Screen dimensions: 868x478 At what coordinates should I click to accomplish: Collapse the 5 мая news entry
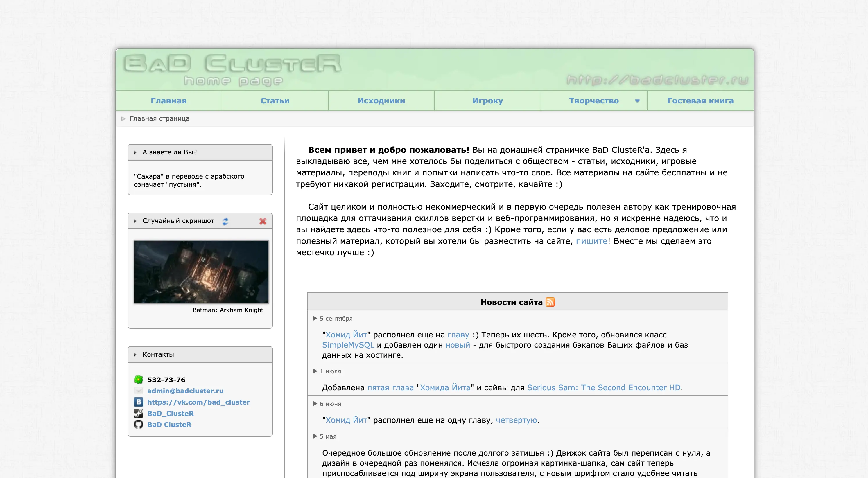[x=315, y=436]
